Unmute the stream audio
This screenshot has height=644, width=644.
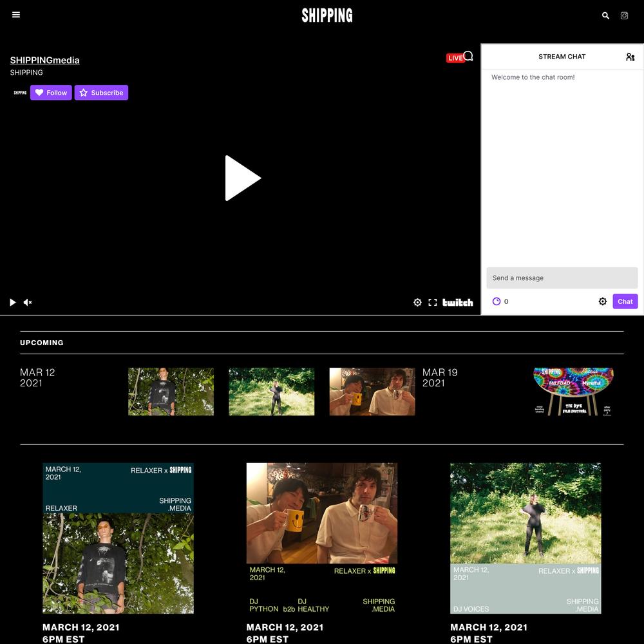28,302
